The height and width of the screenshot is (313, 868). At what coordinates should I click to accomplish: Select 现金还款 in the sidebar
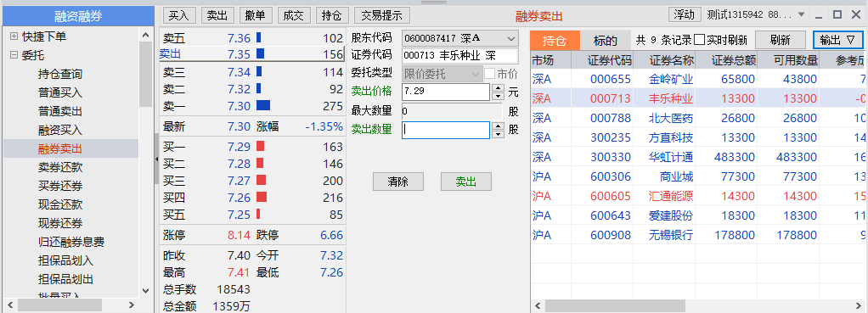pos(60,204)
